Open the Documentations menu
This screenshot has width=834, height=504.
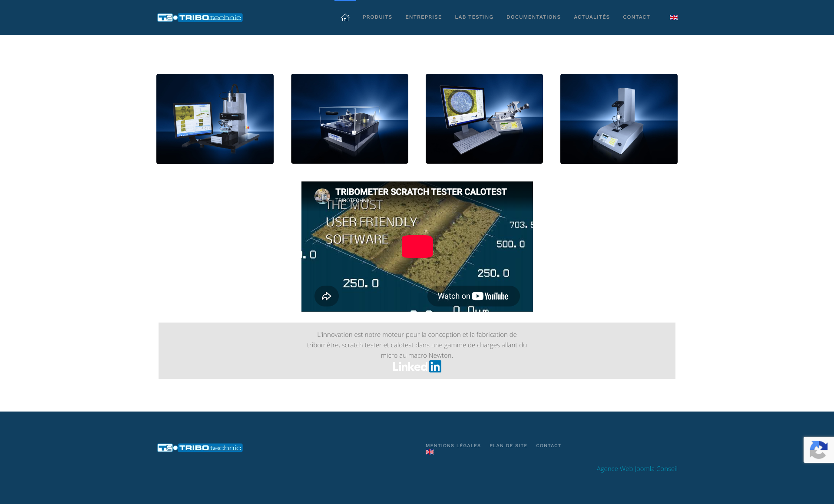pos(533,17)
